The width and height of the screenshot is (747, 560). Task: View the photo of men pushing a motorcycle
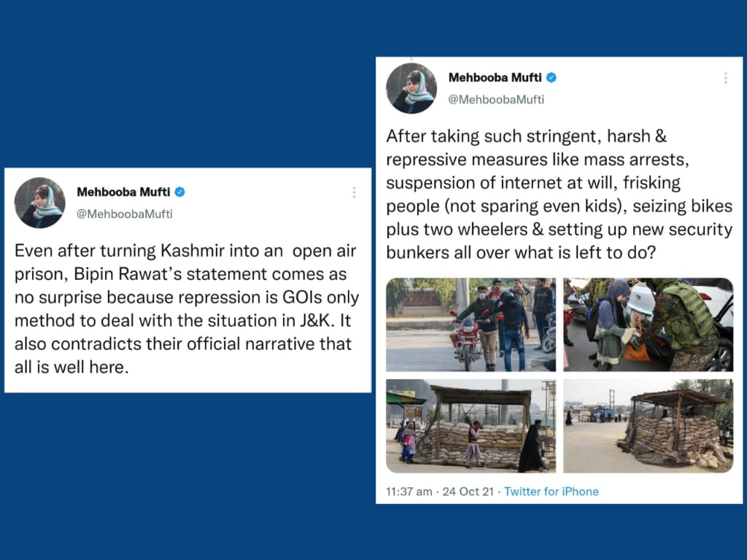(x=471, y=324)
